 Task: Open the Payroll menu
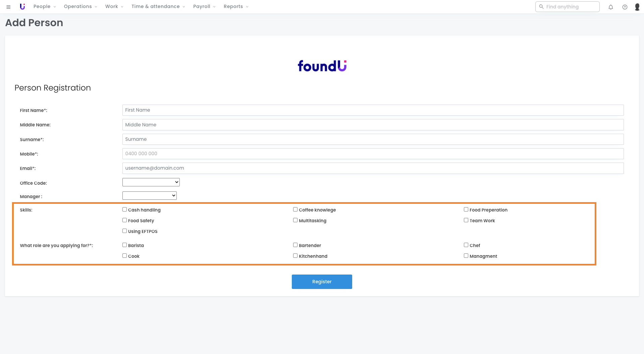(x=204, y=7)
